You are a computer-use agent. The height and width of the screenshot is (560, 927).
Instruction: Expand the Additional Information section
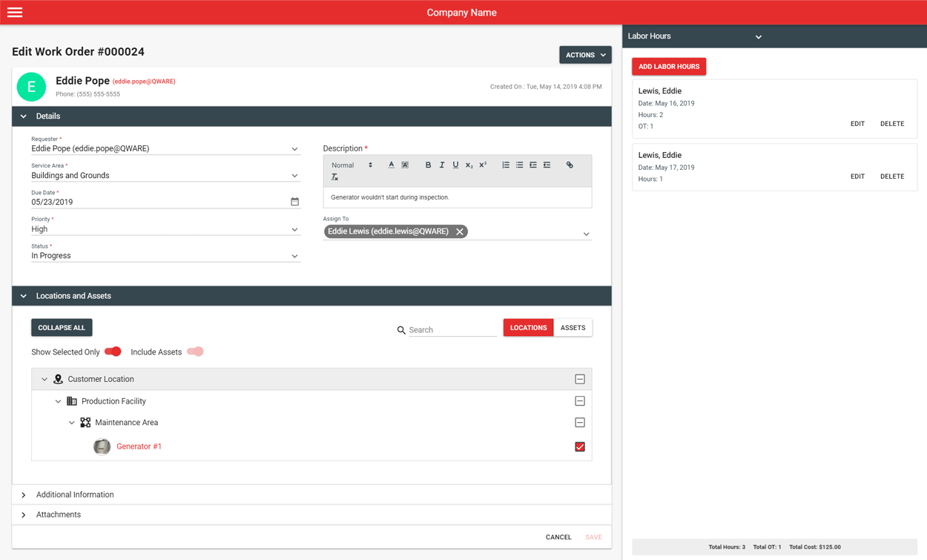click(x=23, y=495)
